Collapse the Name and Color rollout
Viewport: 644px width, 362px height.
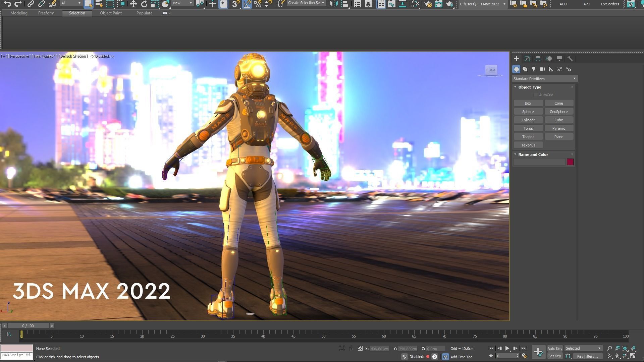click(x=515, y=155)
